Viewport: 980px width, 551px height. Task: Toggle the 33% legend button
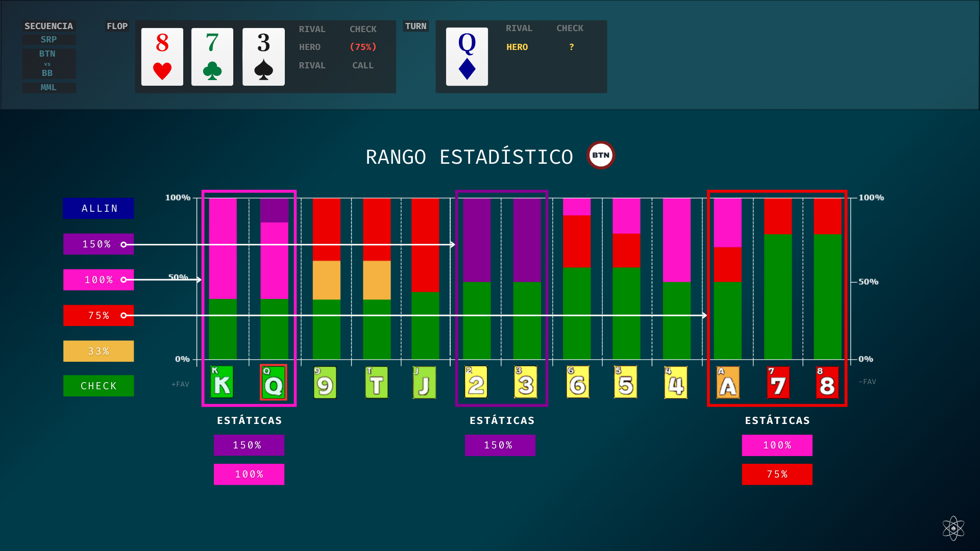99,351
